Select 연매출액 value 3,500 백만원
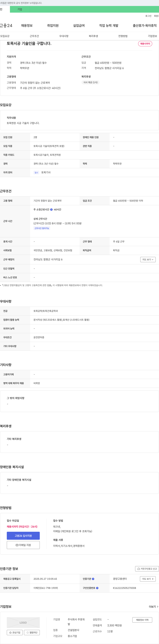This screenshot has width=159, height=644. pyautogui.click(x=114, y=626)
